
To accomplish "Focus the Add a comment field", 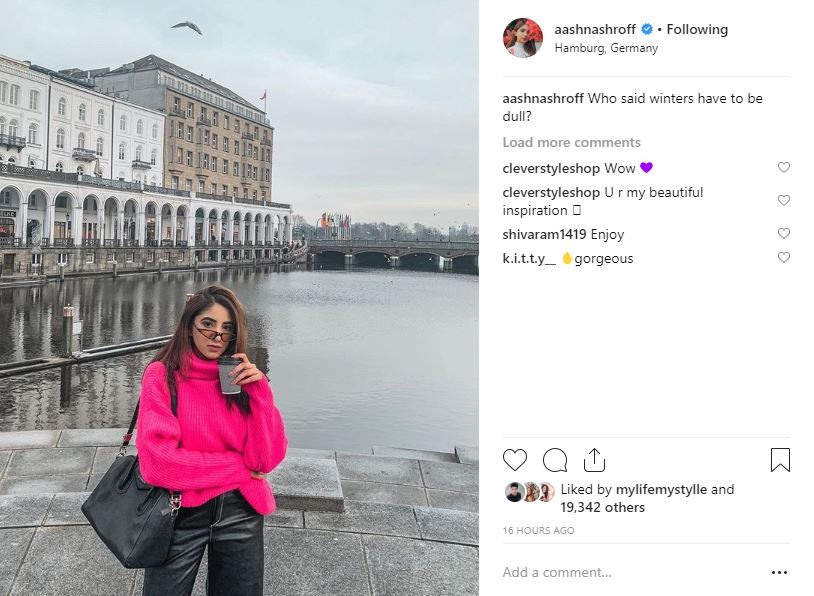I will 633,572.
